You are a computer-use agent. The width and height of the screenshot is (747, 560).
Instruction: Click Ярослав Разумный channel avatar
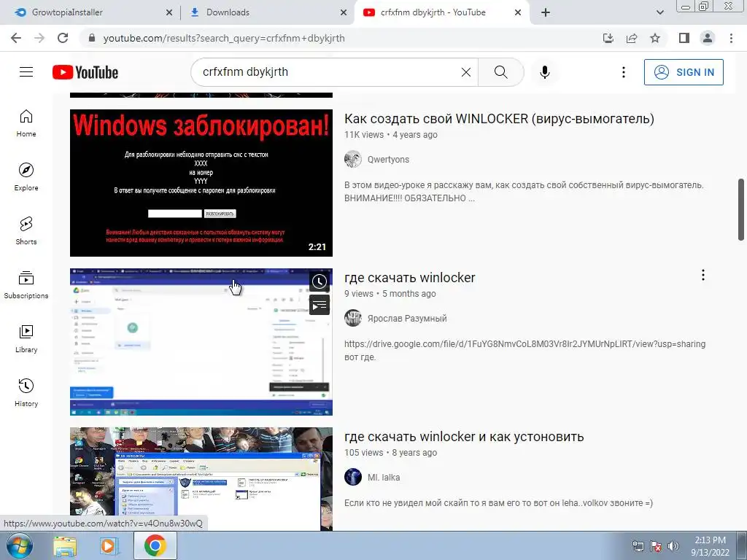[353, 318]
